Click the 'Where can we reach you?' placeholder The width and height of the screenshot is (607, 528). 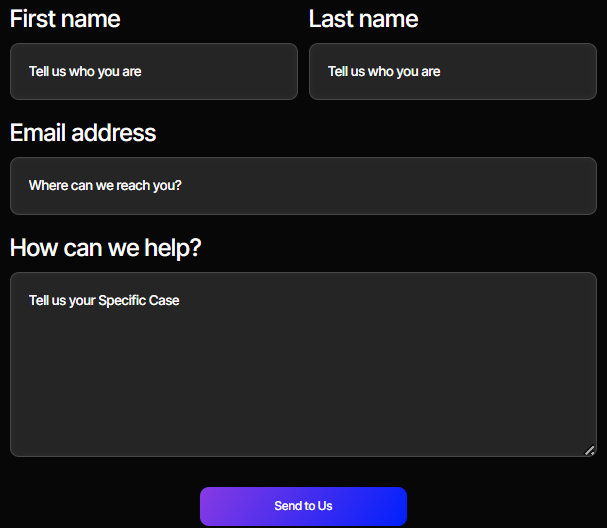(x=105, y=186)
